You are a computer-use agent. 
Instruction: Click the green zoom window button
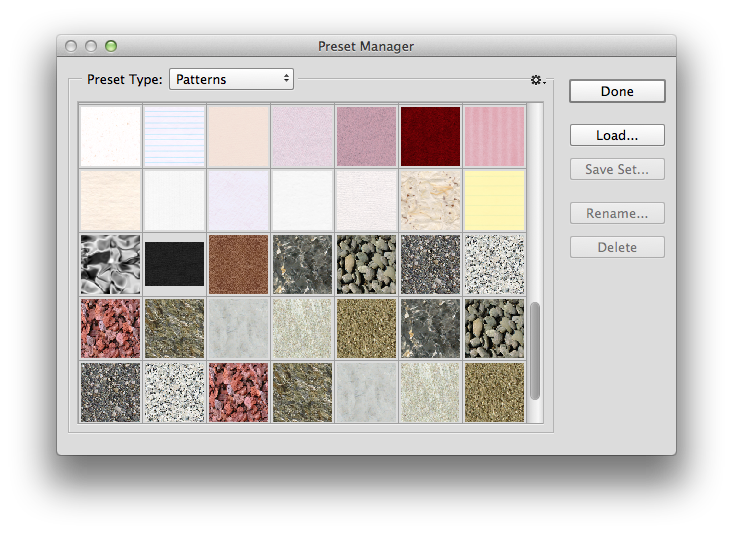[111, 46]
